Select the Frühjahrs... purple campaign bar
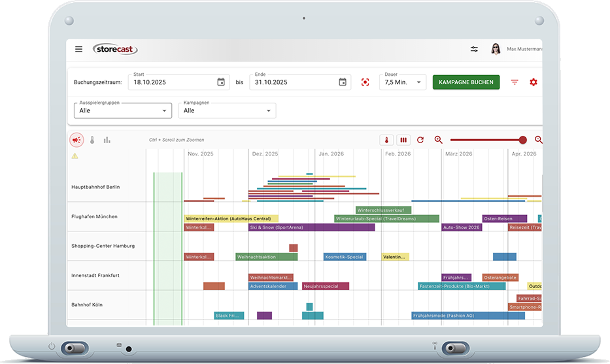Screen dimensions: 610x364 (456, 278)
